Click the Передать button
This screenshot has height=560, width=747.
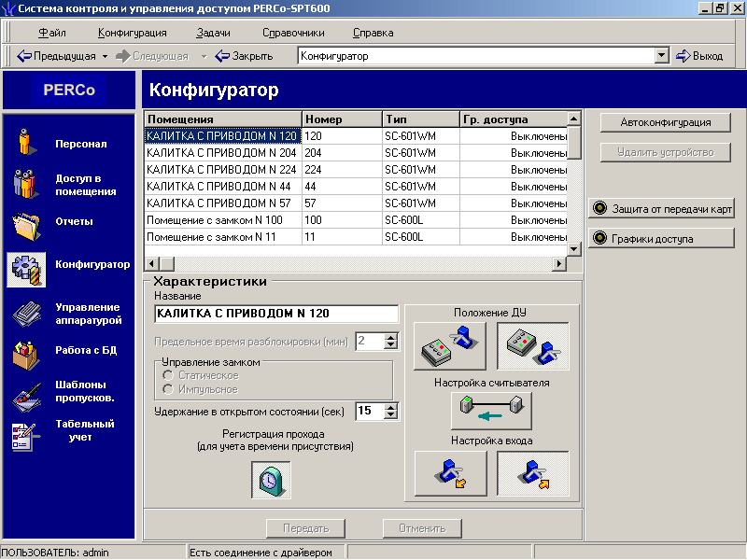click(x=306, y=528)
